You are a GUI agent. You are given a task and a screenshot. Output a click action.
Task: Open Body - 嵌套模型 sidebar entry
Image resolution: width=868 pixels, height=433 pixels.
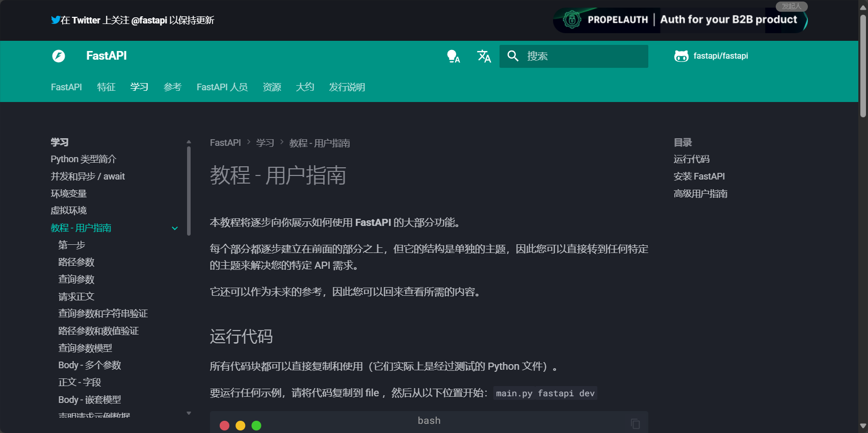coord(90,400)
